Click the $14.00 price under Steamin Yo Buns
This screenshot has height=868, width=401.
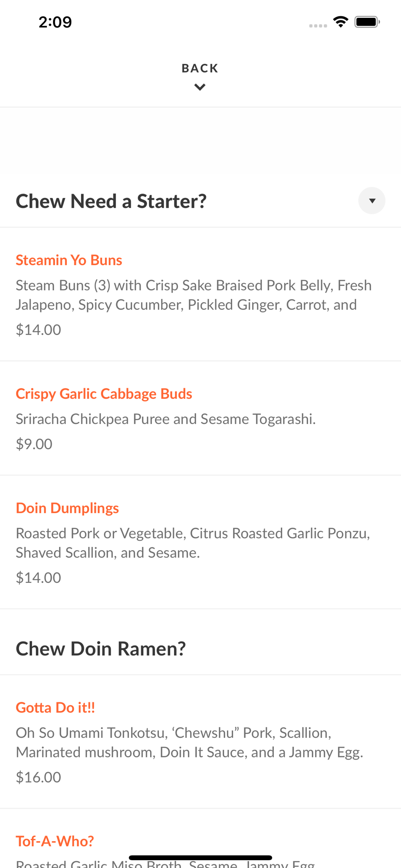pos(38,329)
